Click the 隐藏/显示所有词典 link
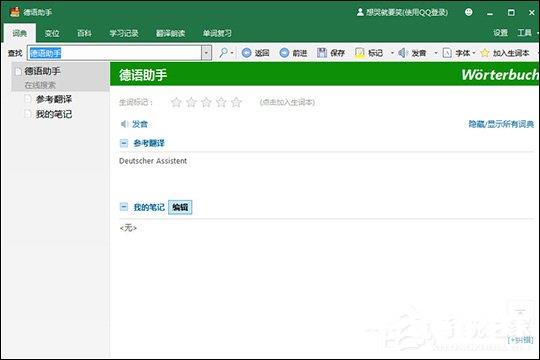The width and height of the screenshot is (540, 360). coord(501,124)
